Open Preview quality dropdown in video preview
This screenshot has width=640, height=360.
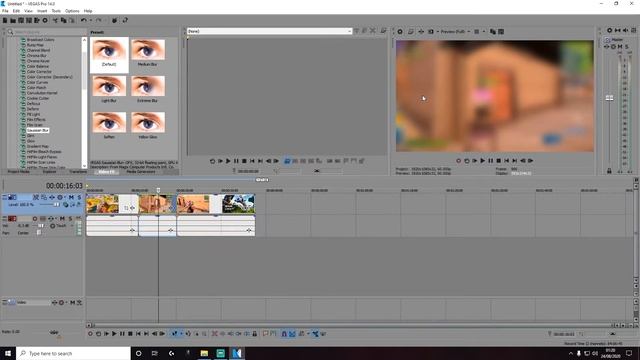pyautogui.click(x=455, y=31)
